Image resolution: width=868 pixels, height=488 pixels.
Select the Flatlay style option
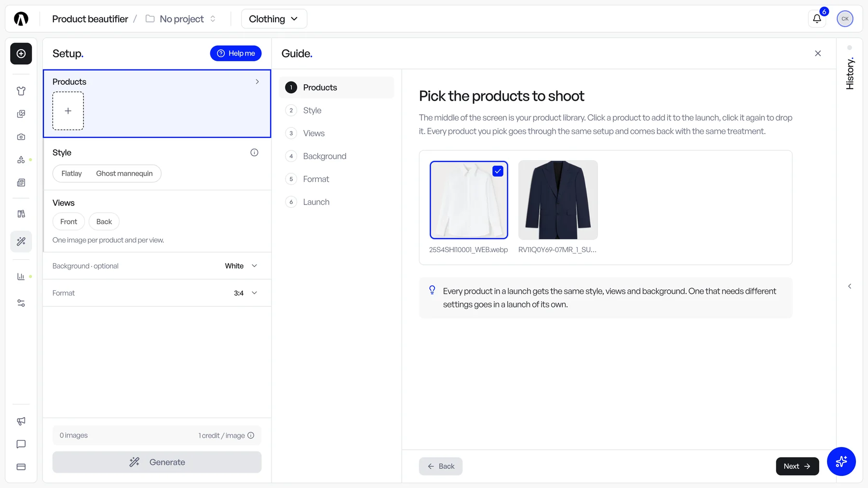(x=71, y=174)
